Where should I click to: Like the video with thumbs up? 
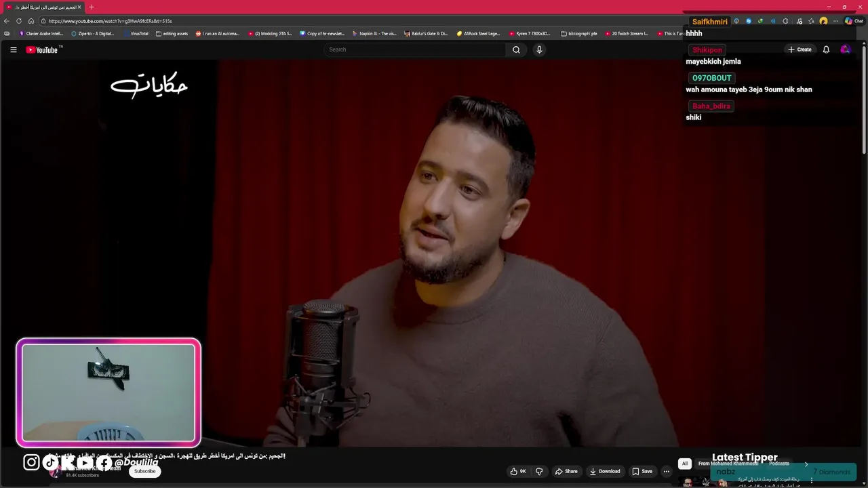click(518, 471)
